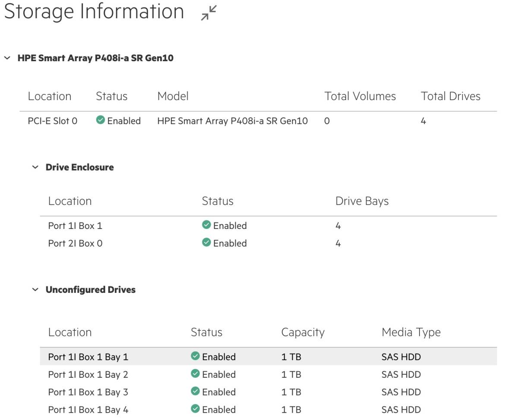The image size is (518, 420).
Task: Click the Enabled status icon for PCI-E Slot 0
Action: coord(101,121)
